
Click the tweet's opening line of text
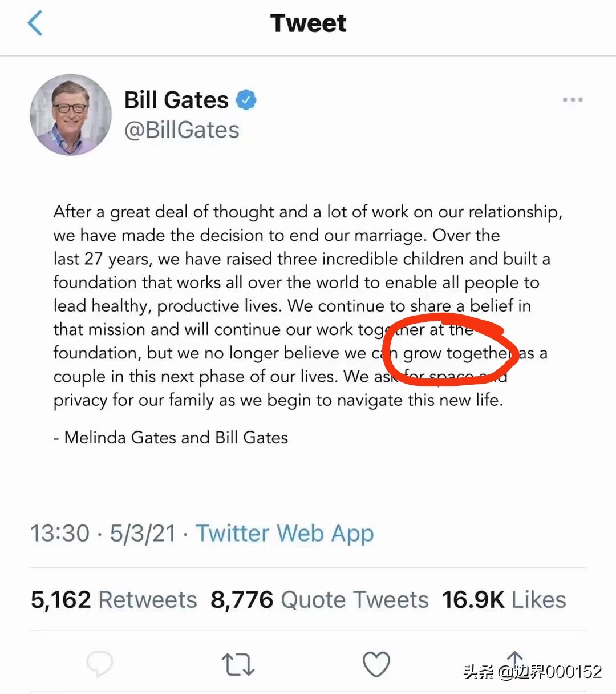[x=307, y=212]
